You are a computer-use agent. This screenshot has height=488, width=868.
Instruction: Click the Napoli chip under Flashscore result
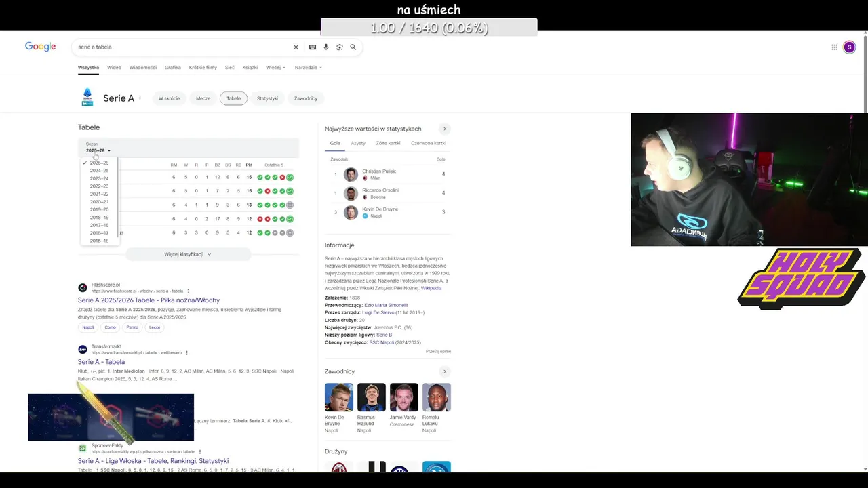[88, 327]
